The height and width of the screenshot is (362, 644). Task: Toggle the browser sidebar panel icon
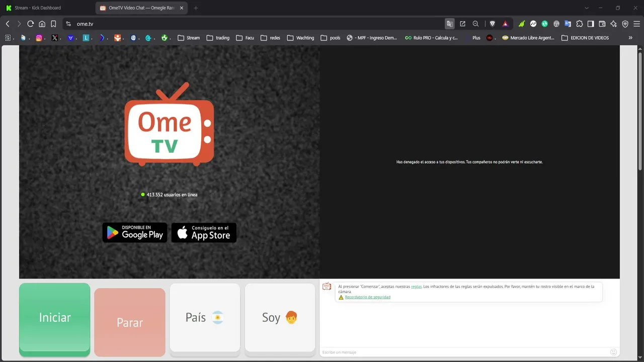pos(591,24)
